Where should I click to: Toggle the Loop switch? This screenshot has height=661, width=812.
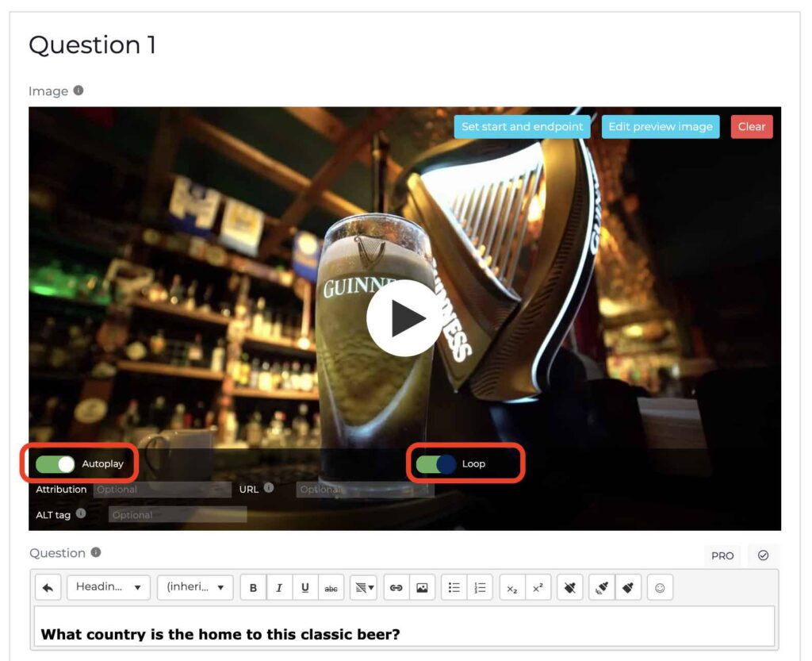(x=436, y=463)
